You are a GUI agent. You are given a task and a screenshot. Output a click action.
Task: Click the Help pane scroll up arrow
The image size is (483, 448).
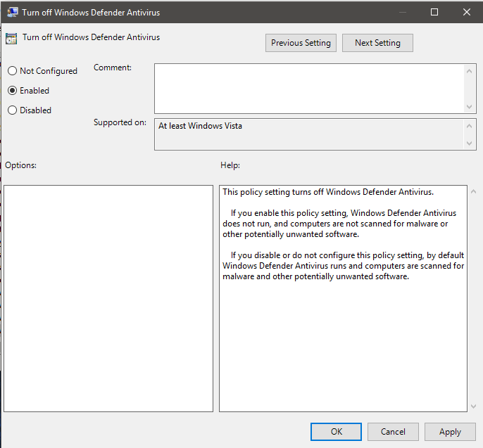473,192
